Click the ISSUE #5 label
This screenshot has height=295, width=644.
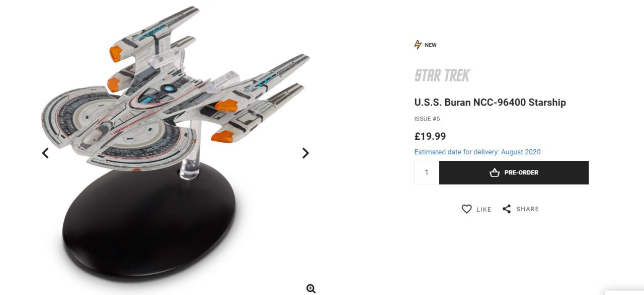(x=427, y=119)
